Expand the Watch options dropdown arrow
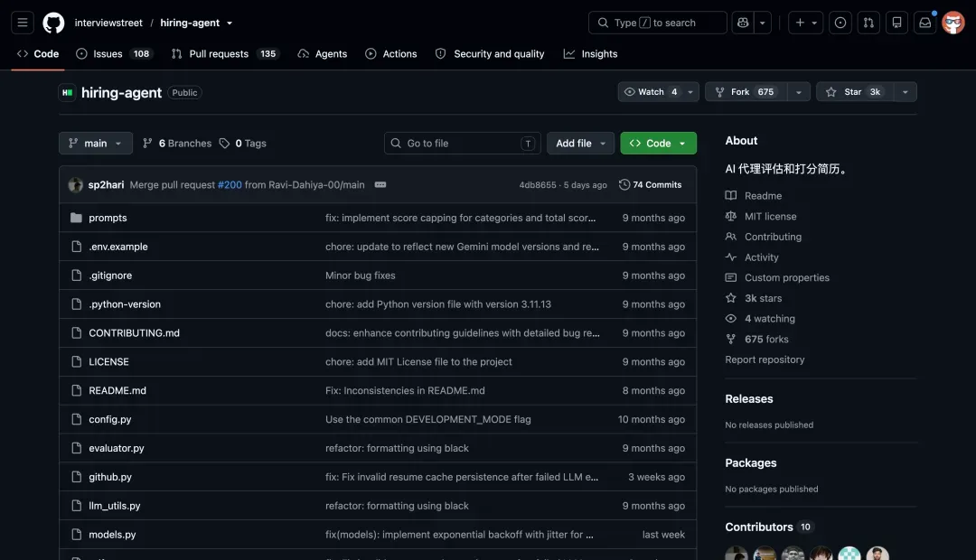 (x=690, y=92)
